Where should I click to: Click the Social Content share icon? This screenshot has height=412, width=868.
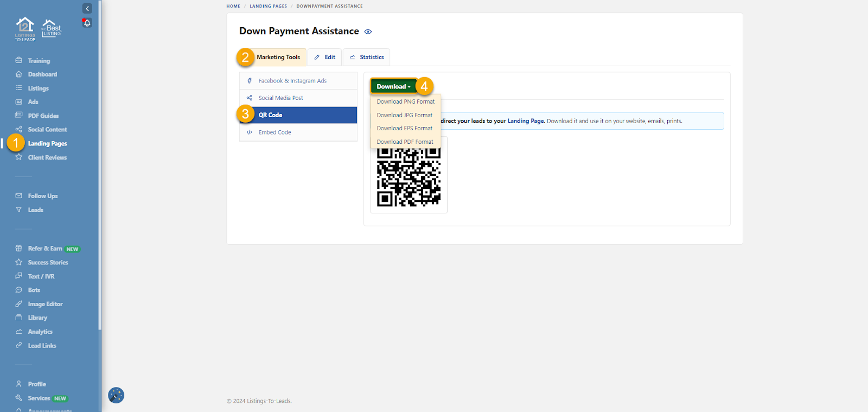18,129
